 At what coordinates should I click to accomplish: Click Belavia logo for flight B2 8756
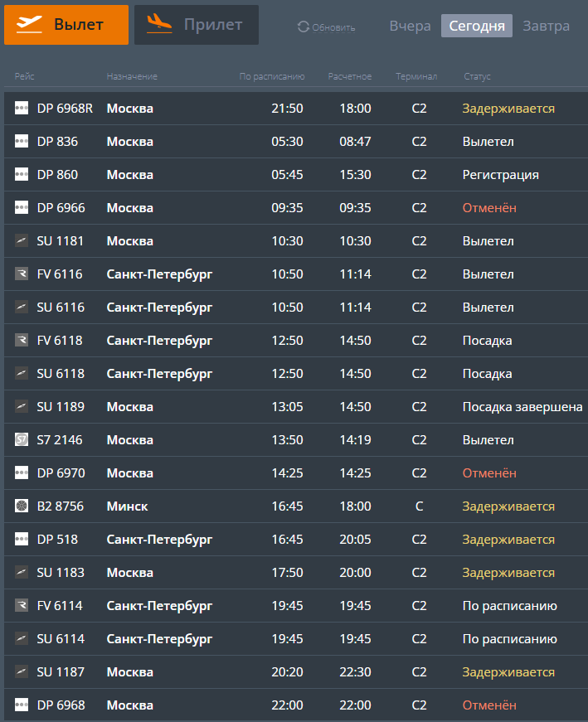[x=22, y=506]
